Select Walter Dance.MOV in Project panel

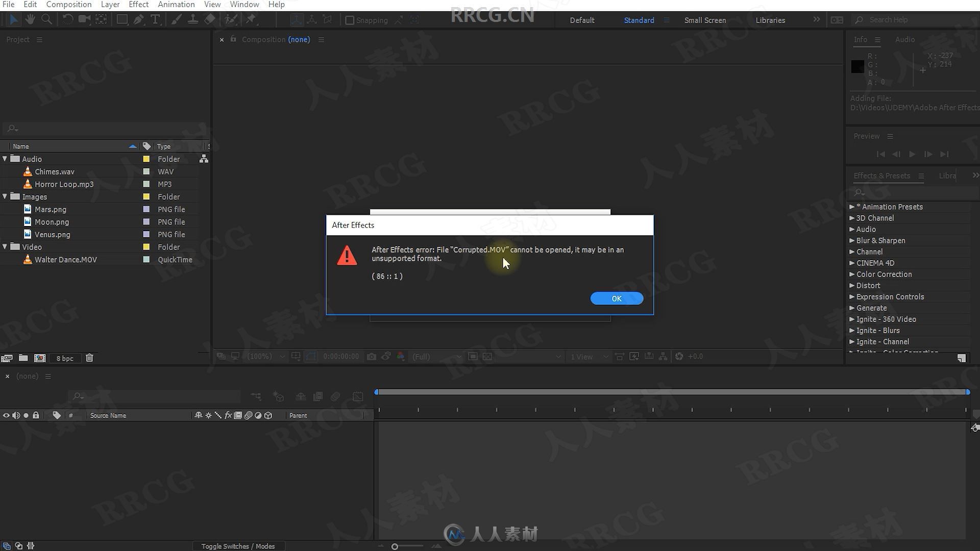65,259
